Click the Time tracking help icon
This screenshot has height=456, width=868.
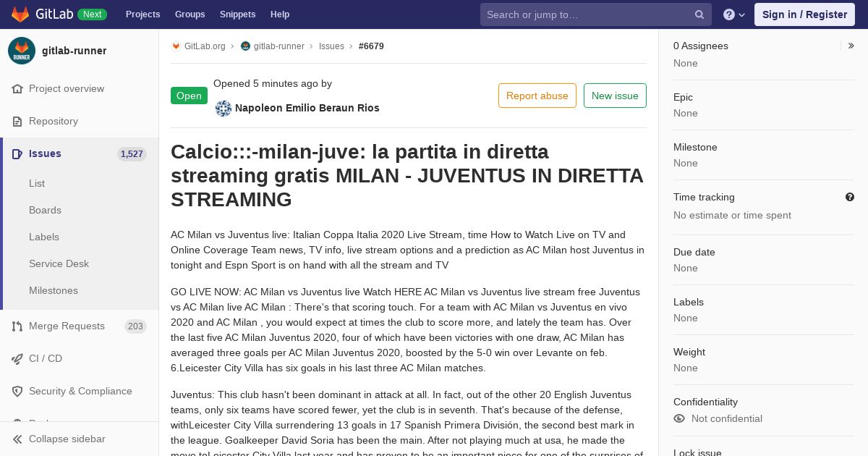pyautogui.click(x=850, y=197)
